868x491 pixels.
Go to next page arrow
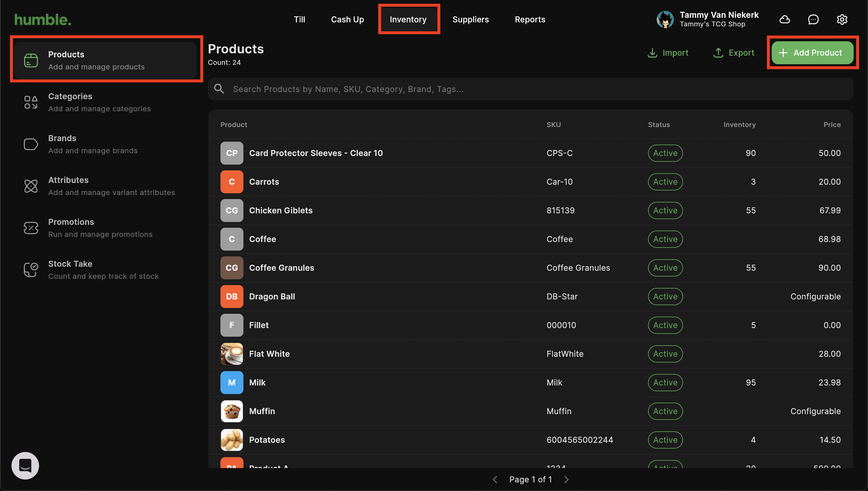[x=567, y=479]
